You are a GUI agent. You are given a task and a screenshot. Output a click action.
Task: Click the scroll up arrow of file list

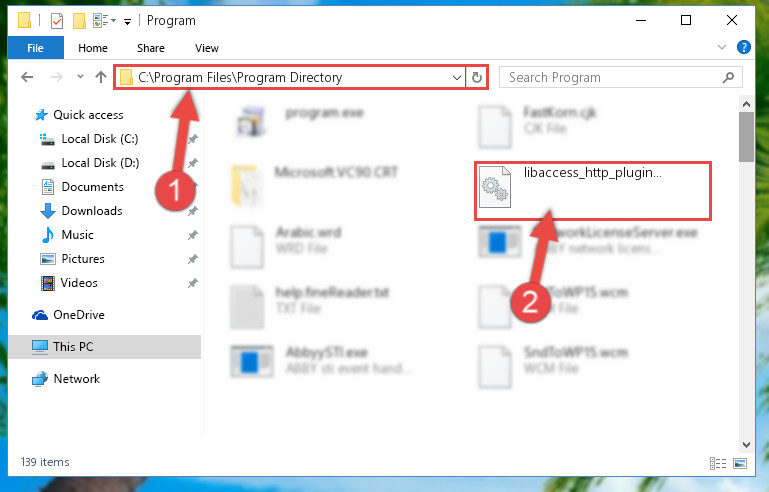pyautogui.click(x=746, y=104)
